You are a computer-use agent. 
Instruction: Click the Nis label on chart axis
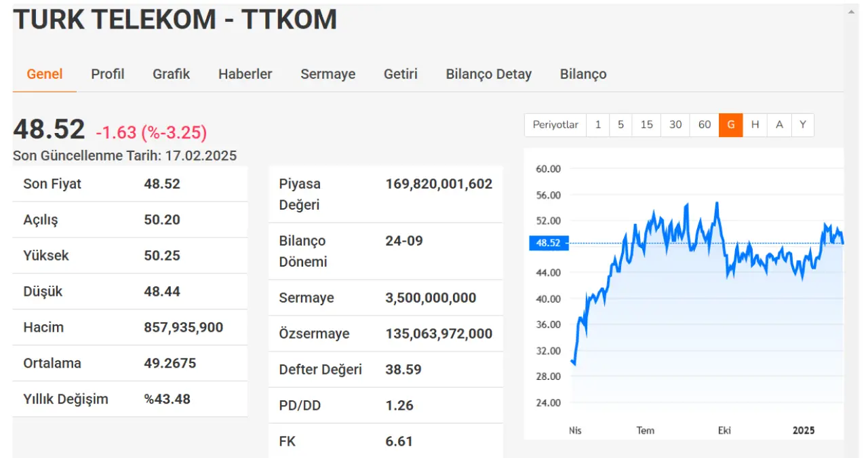[x=576, y=430]
